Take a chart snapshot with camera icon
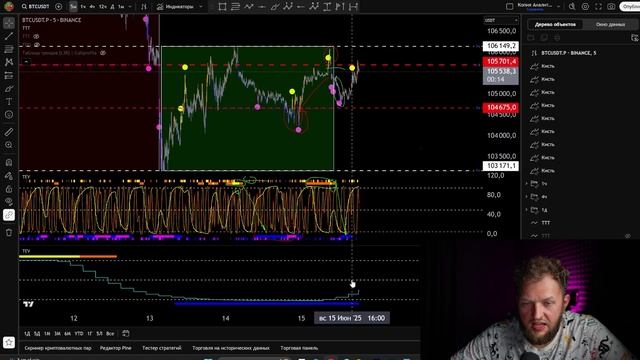This screenshot has height=360, width=640. (x=611, y=7)
